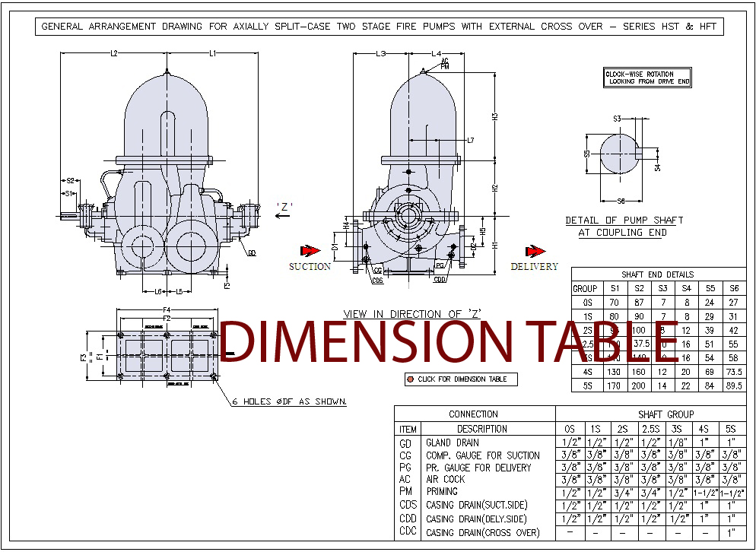Click the 'Z' direction arrow between views

pos(283,216)
